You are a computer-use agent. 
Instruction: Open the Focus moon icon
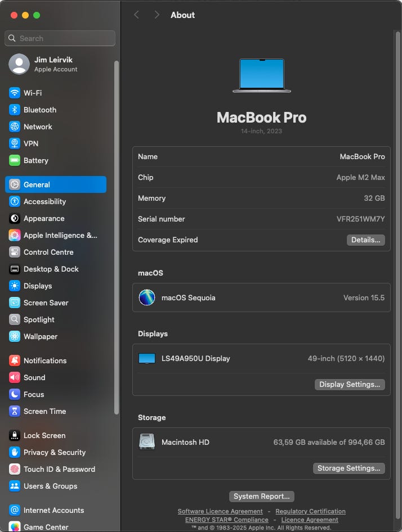pyautogui.click(x=14, y=394)
